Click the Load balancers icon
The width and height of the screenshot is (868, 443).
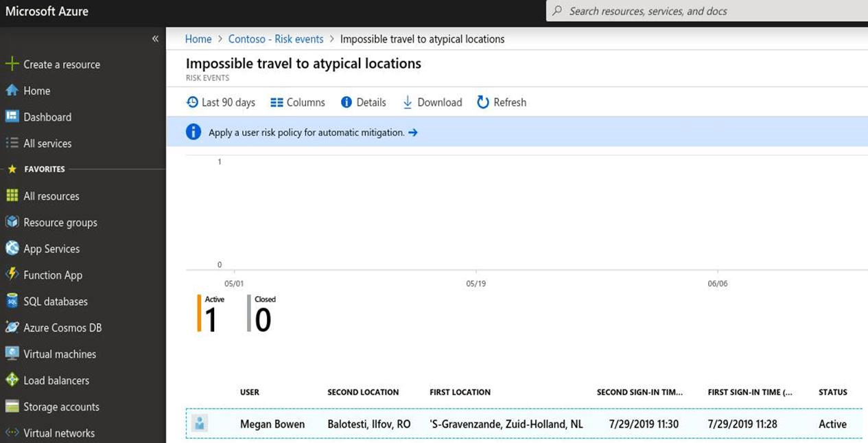tap(12, 380)
